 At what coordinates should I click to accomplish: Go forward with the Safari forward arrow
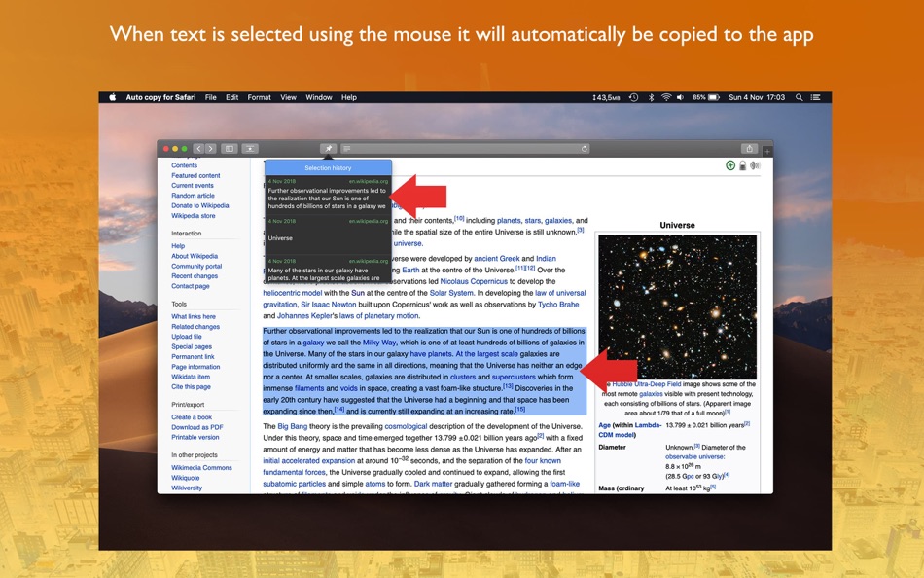pos(210,149)
